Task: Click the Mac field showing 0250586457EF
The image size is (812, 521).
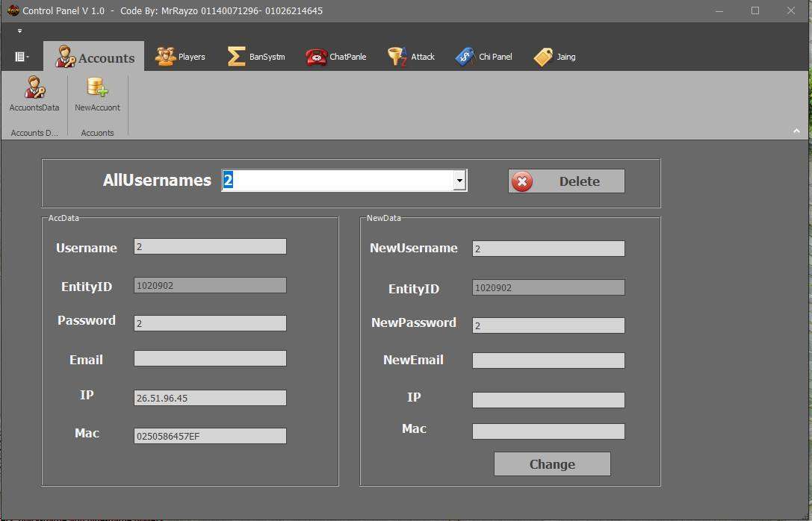Action: click(x=210, y=436)
